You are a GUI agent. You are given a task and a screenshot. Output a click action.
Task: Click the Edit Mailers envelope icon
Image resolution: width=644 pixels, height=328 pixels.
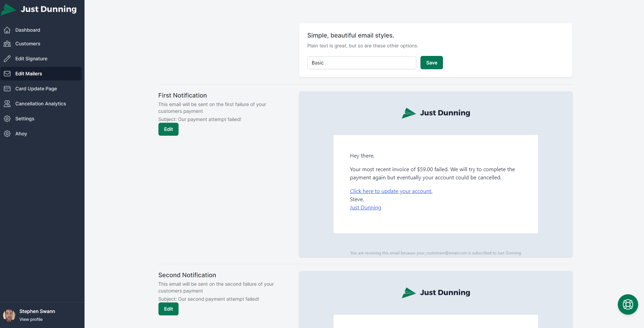(7, 74)
